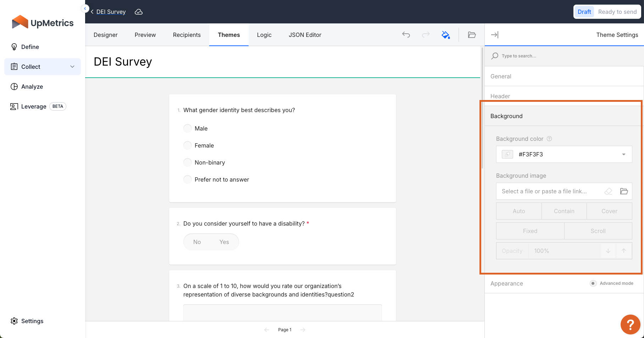
Task: Click the cloud save status icon
Action: 139,12
